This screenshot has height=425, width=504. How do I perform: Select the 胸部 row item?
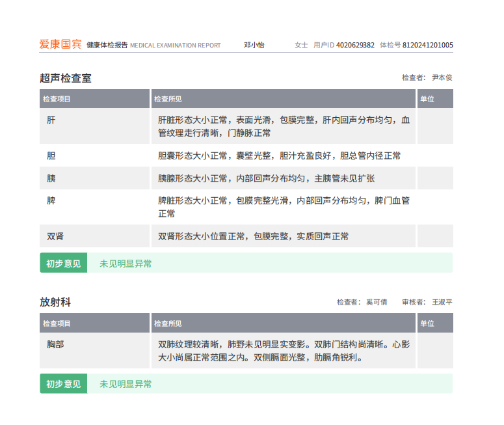point(55,344)
